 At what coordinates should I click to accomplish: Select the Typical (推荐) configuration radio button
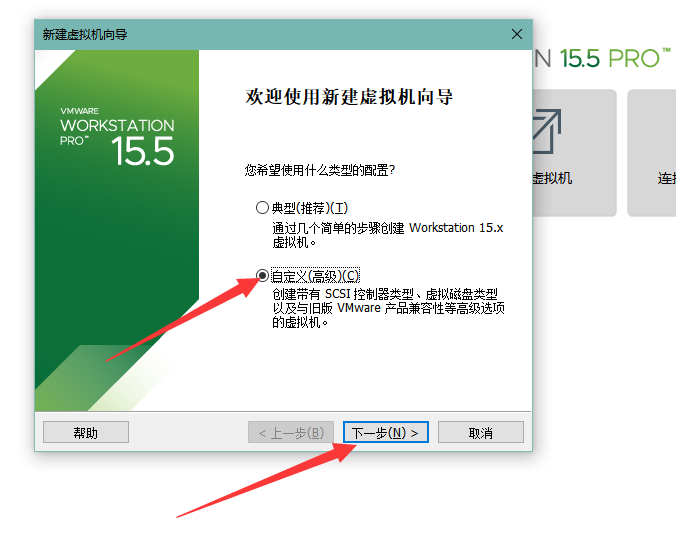(x=262, y=208)
